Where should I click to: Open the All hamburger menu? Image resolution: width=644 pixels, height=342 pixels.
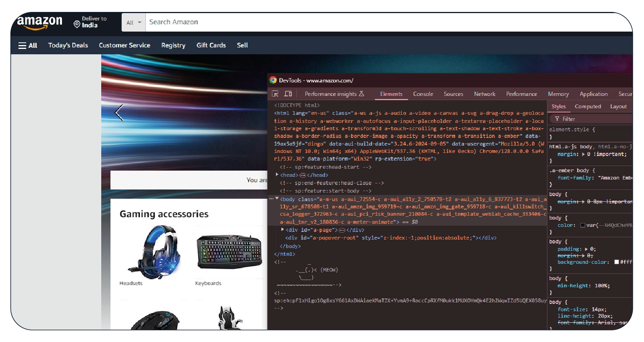click(28, 45)
